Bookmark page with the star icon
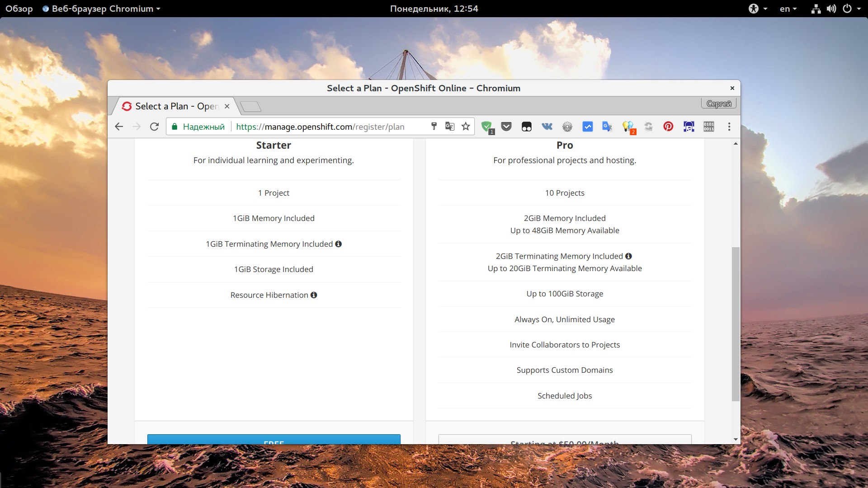 coord(466,127)
